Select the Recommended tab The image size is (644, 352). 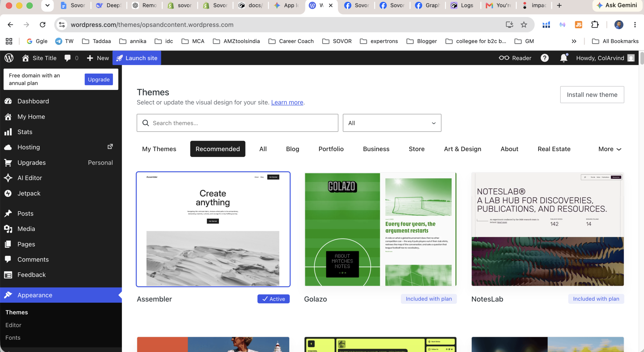(218, 149)
